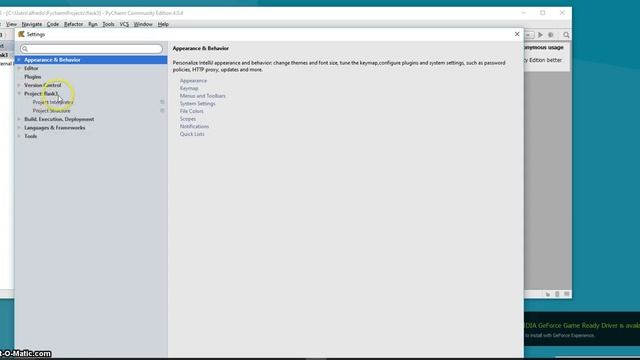Viewport: 640px width, 360px height.
Task: Collapse the Appearance & Behavior tree arrow
Action: (x=19, y=60)
